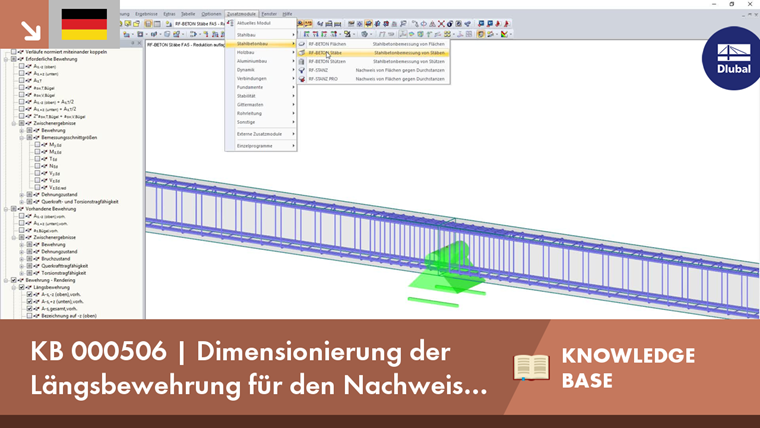Open the Rohrleitung submenu
Image resolution: width=760 pixels, height=428 pixels.
coord(261,113)
